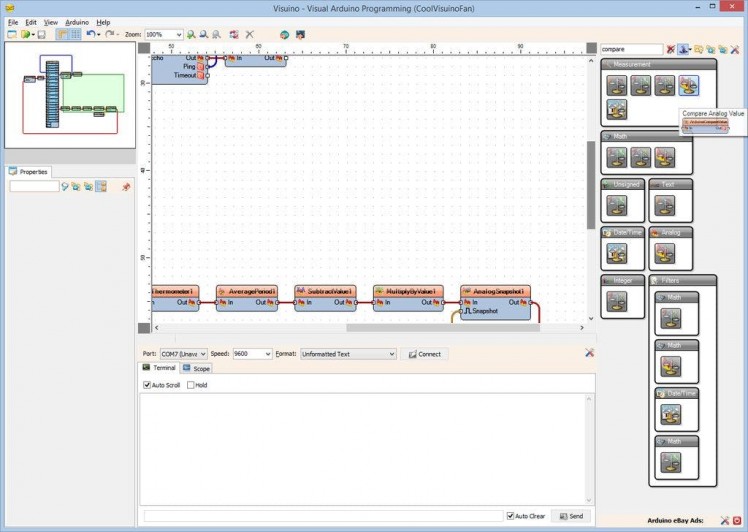Open the Speed 9600 dropdown
748x532 pixels.
(252, 354)
